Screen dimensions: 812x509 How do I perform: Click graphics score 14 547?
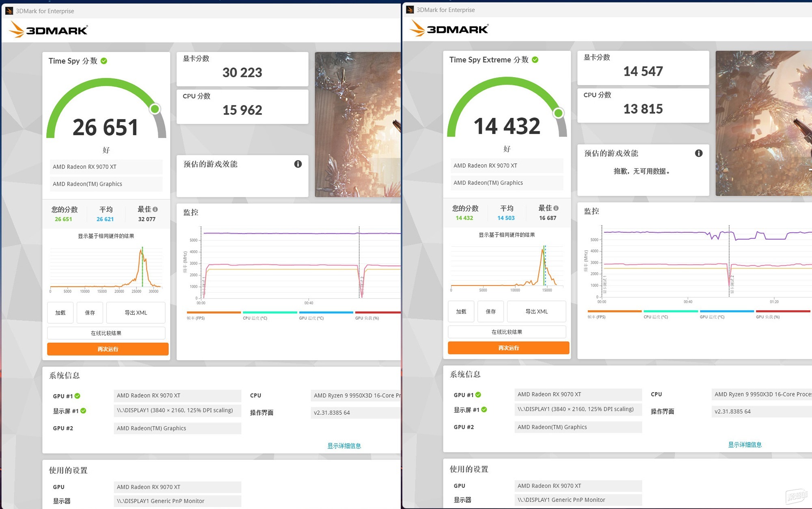pyautogui.click(x=643, y=71)
